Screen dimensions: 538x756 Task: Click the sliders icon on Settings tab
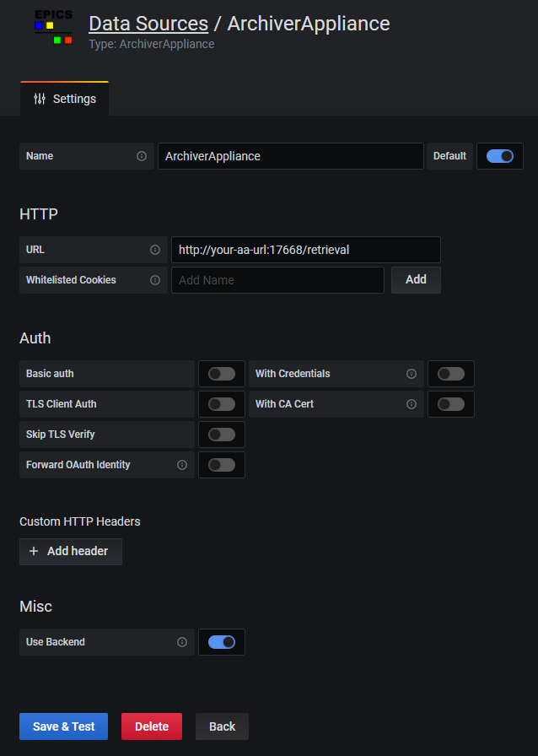coord(40,99)
